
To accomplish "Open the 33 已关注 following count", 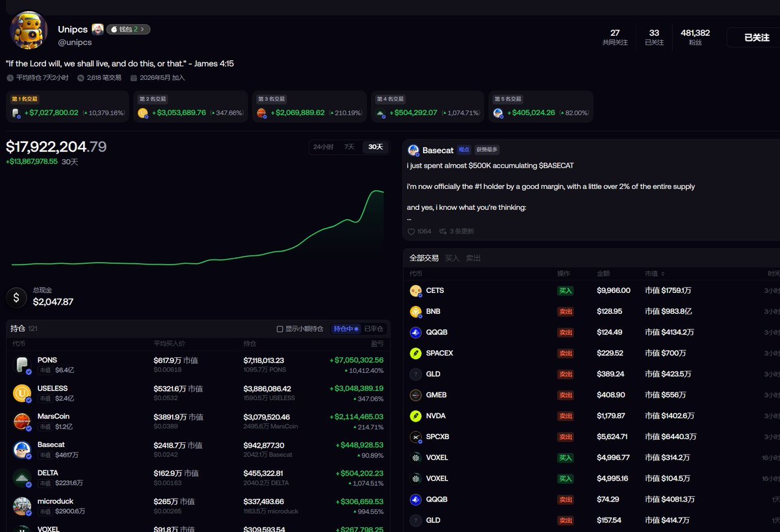I will coord(654,37).
